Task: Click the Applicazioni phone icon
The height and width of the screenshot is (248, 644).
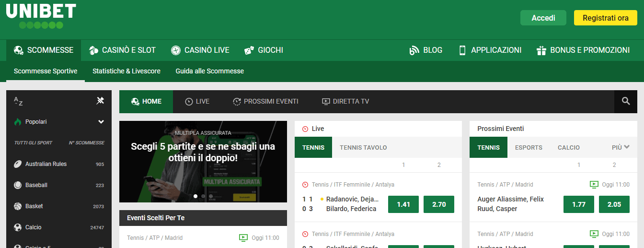Action: pos(462,50)
